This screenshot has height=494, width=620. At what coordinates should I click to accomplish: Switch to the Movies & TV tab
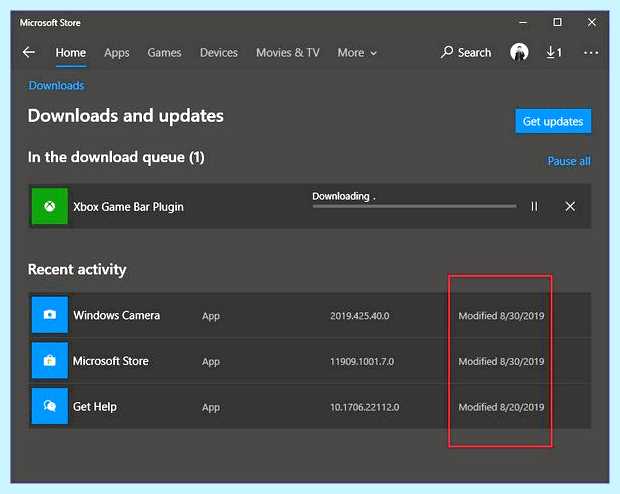tap(288, 53)
